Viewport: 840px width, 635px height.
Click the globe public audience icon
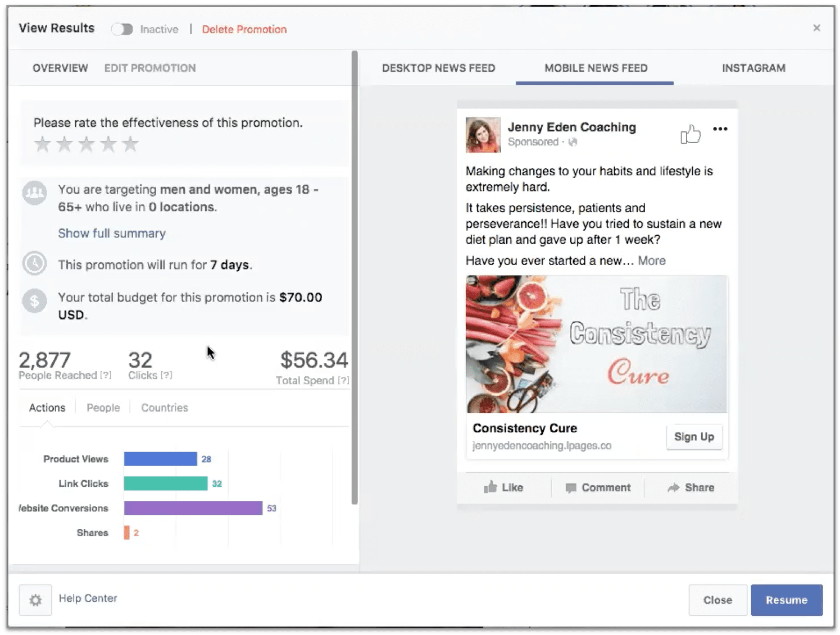coord(573,142)
